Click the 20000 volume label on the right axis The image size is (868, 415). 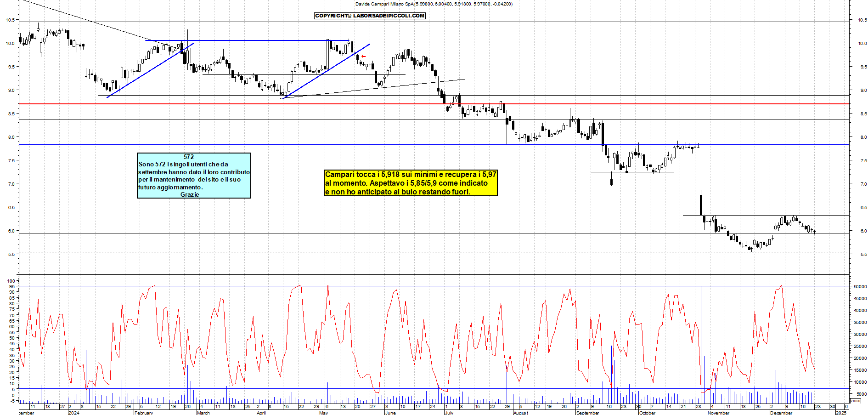tap(860, 358)
